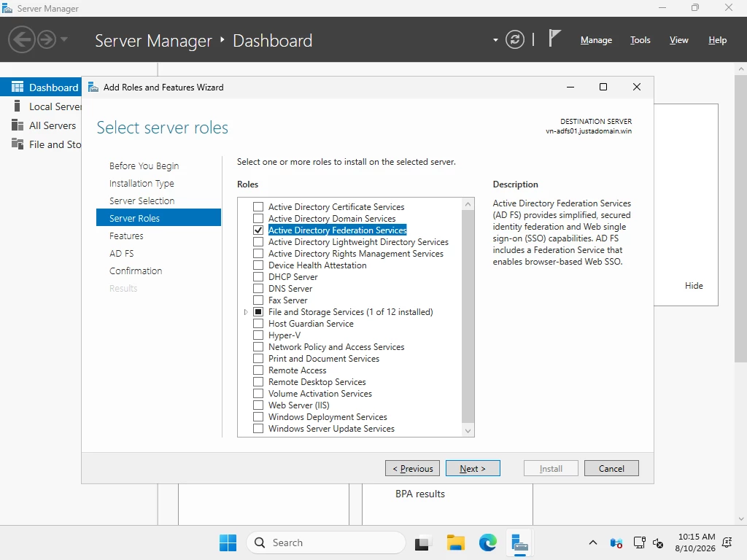Check Fax Server role
This screenshot has width=747, height=560.
click(x=258, y=300)
